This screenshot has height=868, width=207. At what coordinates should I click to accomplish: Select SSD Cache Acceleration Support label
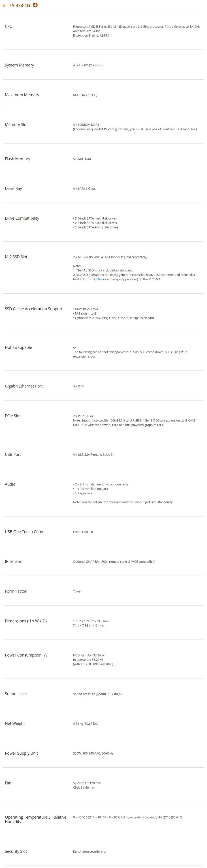pos(34,309)
